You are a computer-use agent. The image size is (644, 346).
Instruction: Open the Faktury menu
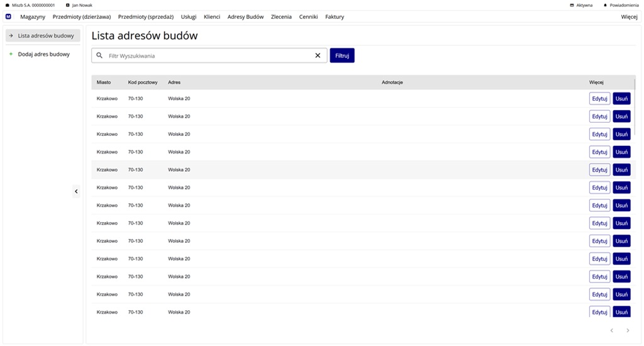pos(335,16)
